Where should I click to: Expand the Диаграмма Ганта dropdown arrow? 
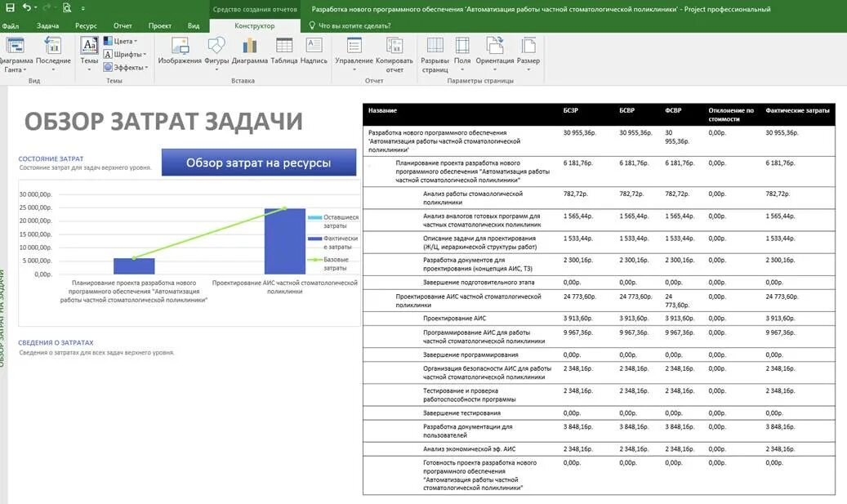pyautogui.click(x=25, y=69)
